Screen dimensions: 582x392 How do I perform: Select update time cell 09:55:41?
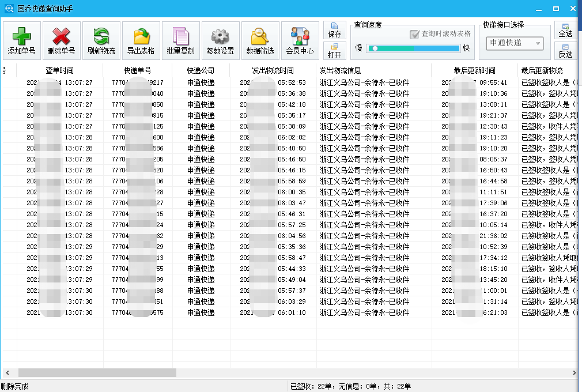coord(474,82)
